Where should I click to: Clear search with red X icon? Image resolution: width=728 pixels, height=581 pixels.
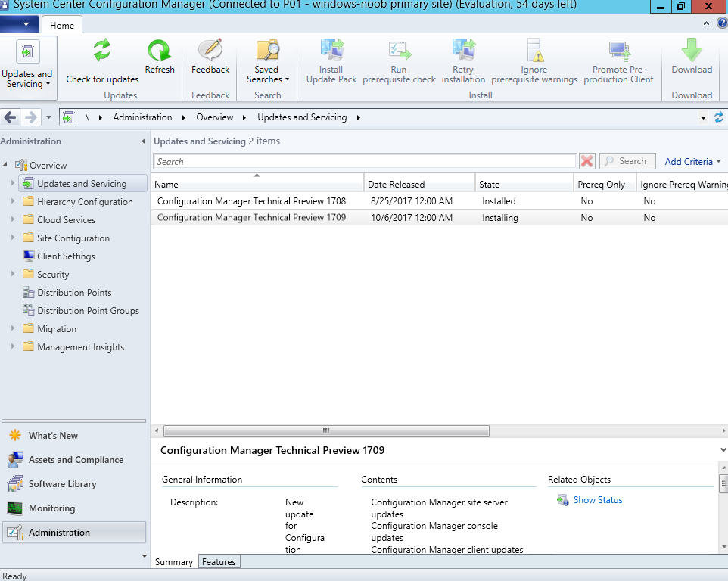coord(586,161)
